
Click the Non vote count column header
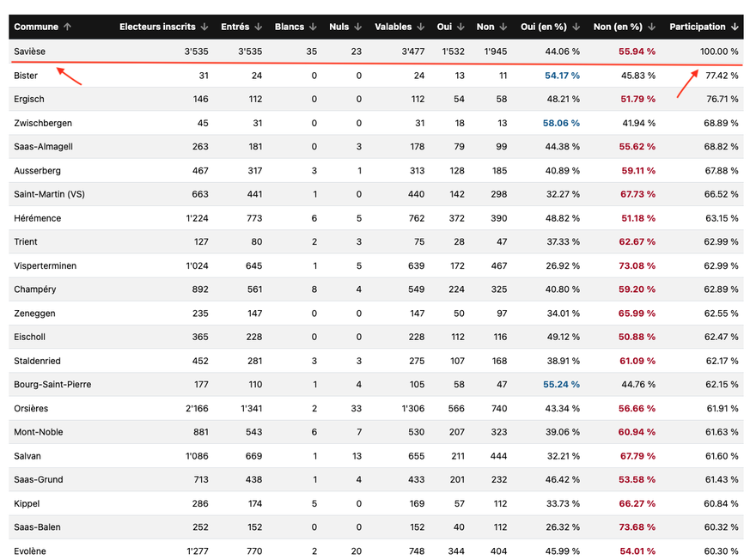(x=485, y=27)
